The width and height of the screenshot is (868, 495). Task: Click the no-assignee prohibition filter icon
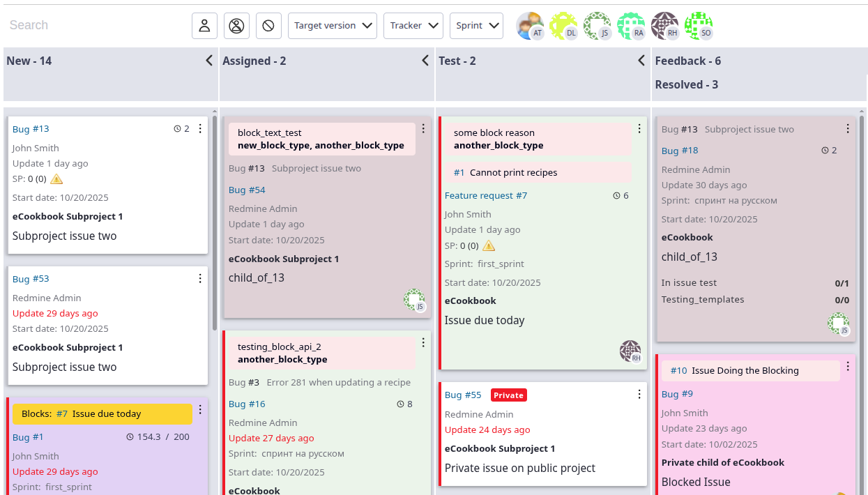click(268, 25)
